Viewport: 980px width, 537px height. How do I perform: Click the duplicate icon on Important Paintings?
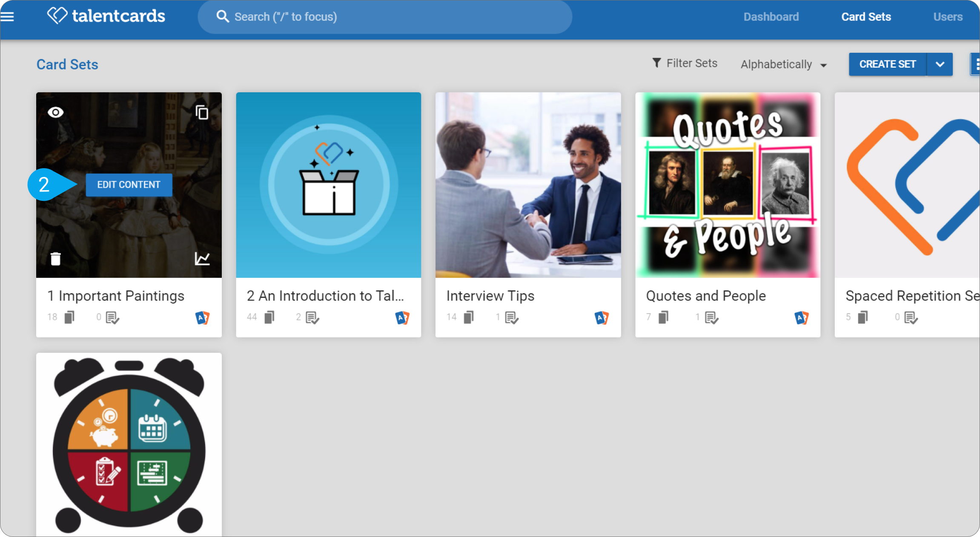point(202,112)
